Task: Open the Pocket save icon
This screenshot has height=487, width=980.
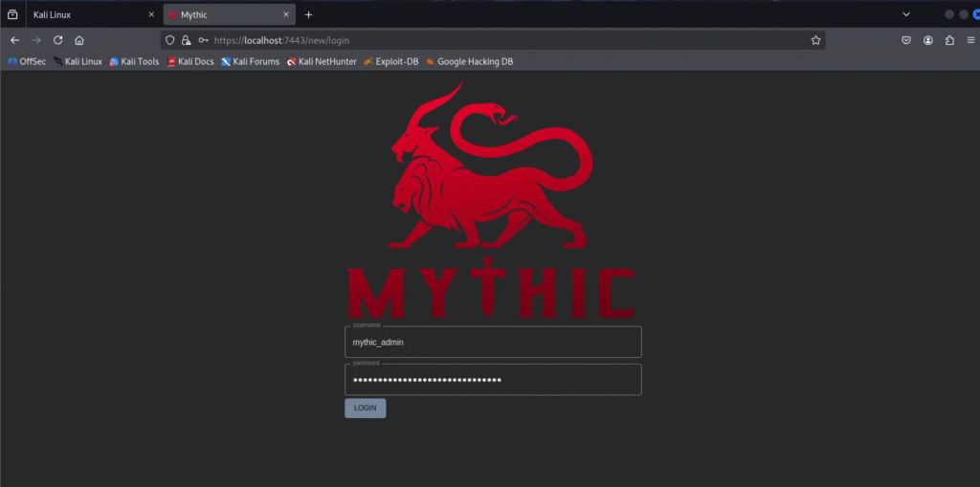Action: click(906, 40)
